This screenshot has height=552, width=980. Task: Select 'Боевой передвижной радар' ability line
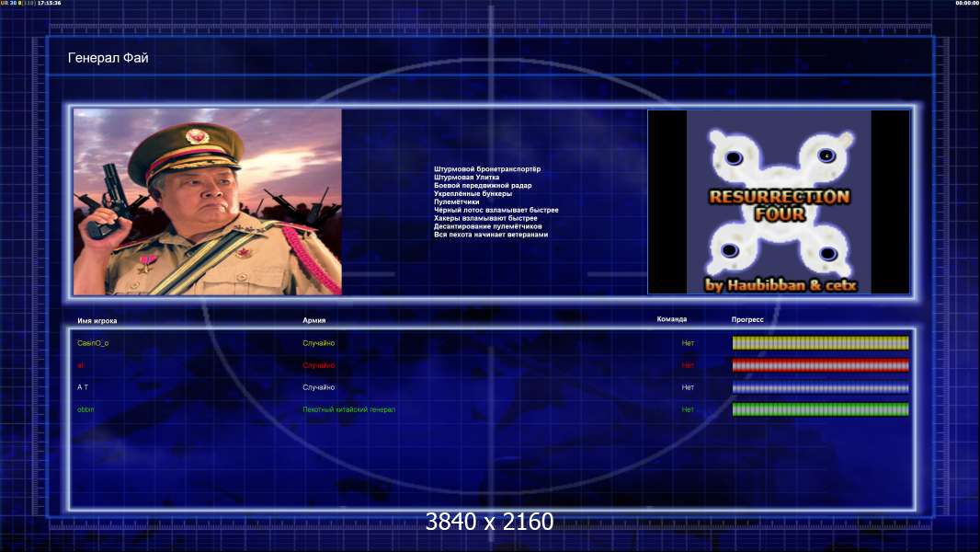point(483,186)
